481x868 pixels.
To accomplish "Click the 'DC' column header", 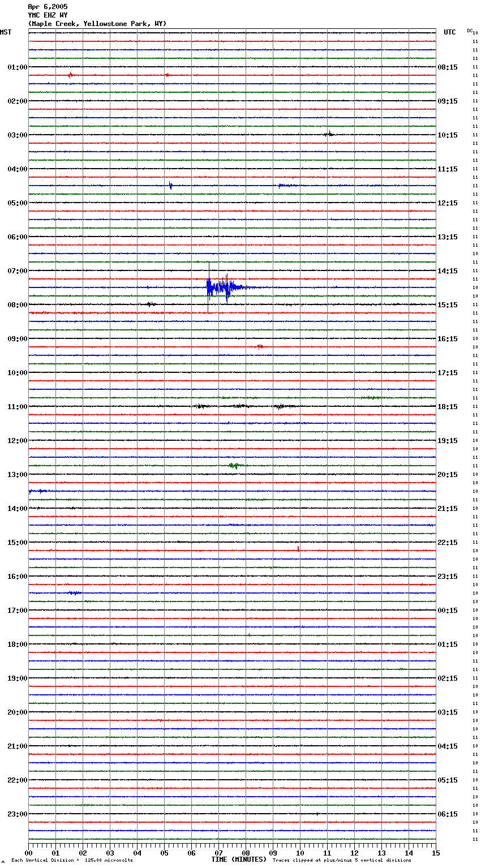I will pos(470,31).
